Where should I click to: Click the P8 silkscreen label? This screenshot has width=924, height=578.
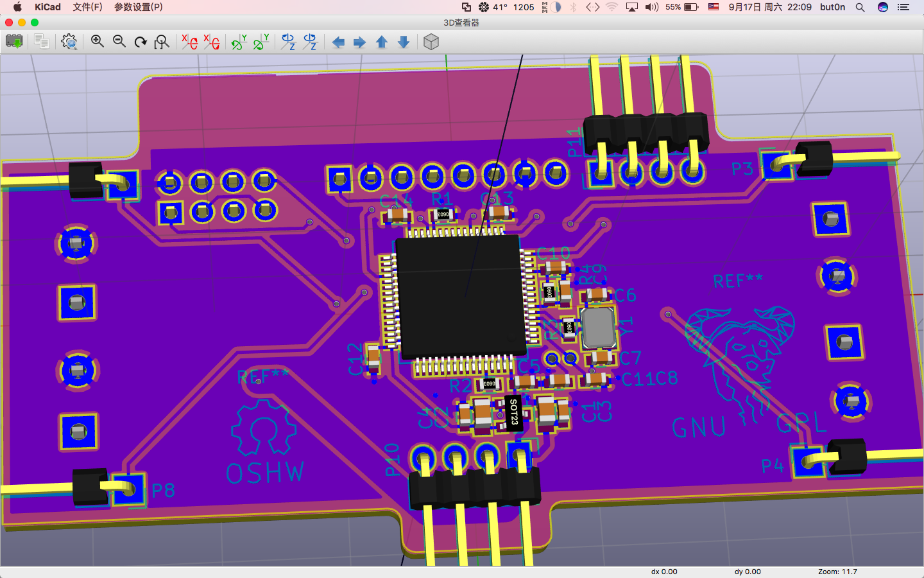pos(163,491)
